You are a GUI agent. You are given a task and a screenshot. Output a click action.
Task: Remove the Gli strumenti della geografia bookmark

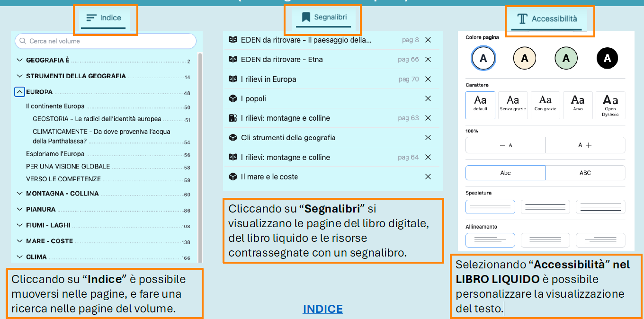click(x=428, y=138)
